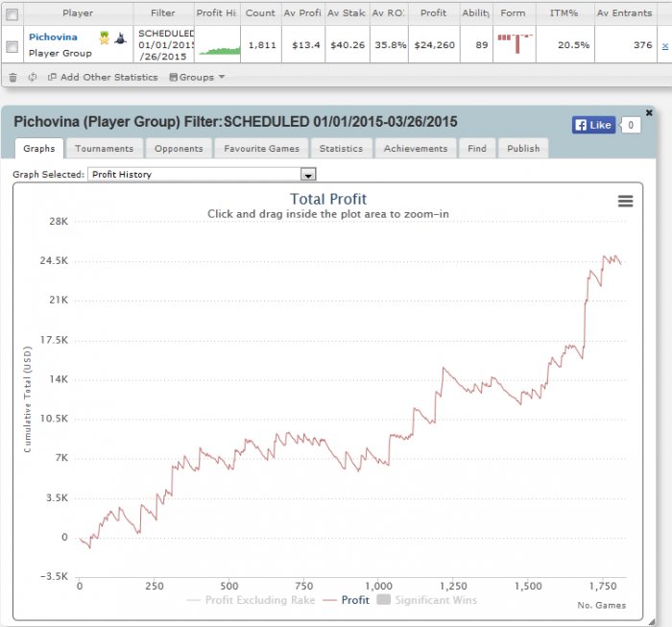672x627 pixels.
Task: Click the Form bar chart cell
Action: (x=515, y=44)
